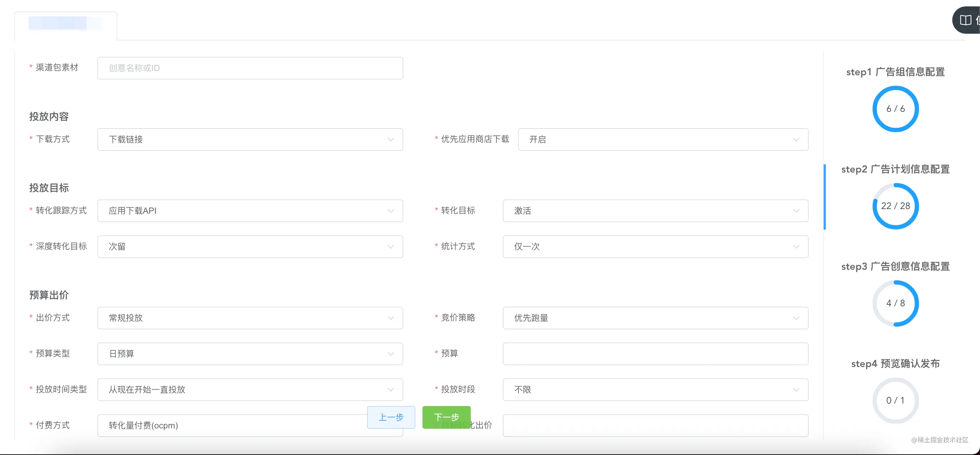
Task: Expand the 统计方式 dropdown arrow
Action: tap(796, 247)
